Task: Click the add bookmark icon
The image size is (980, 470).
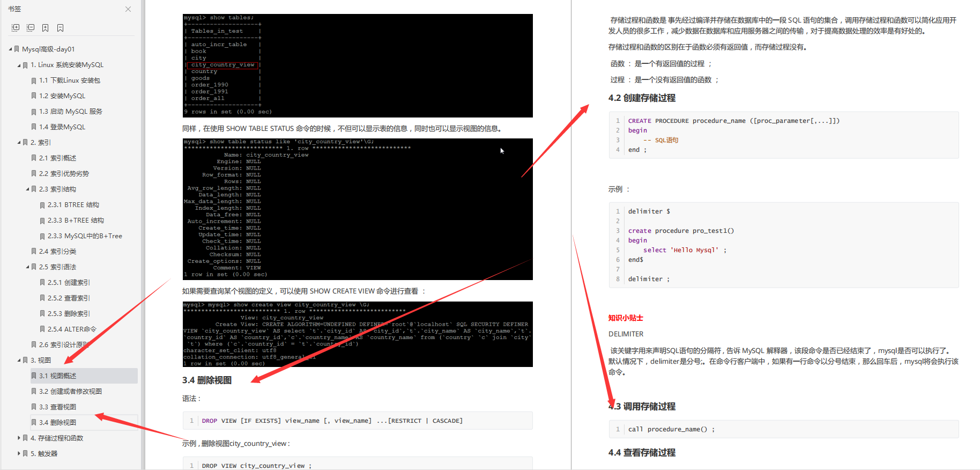Action: tap(46, 27)
